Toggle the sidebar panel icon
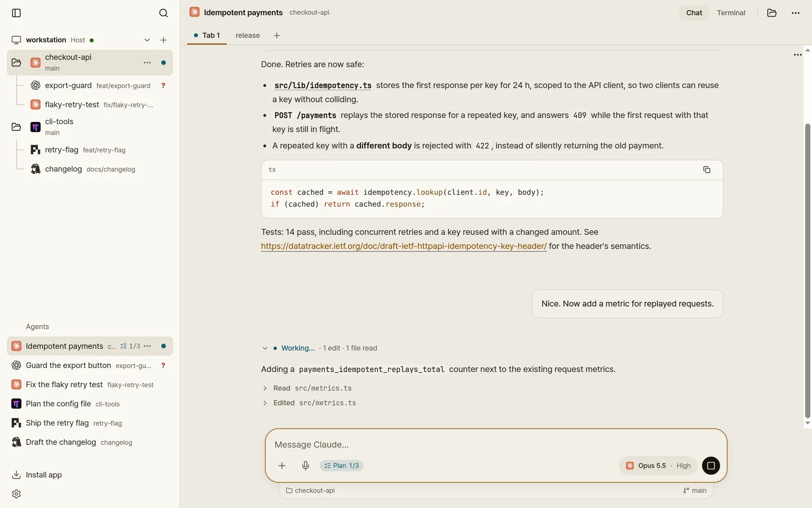The height and width of the screenshot is (508, 812). pyautogui.click(x=16, y=13)
